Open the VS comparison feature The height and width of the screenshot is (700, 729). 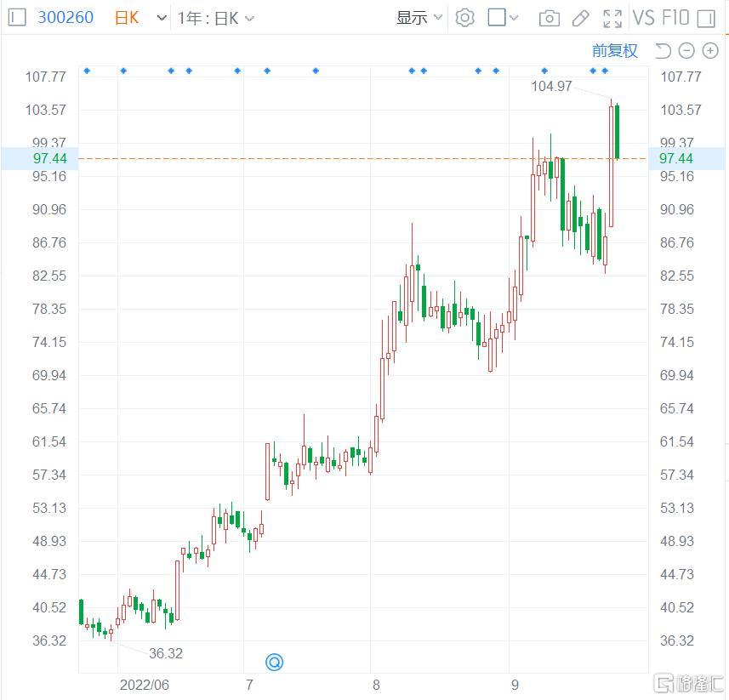pos(643,18)
